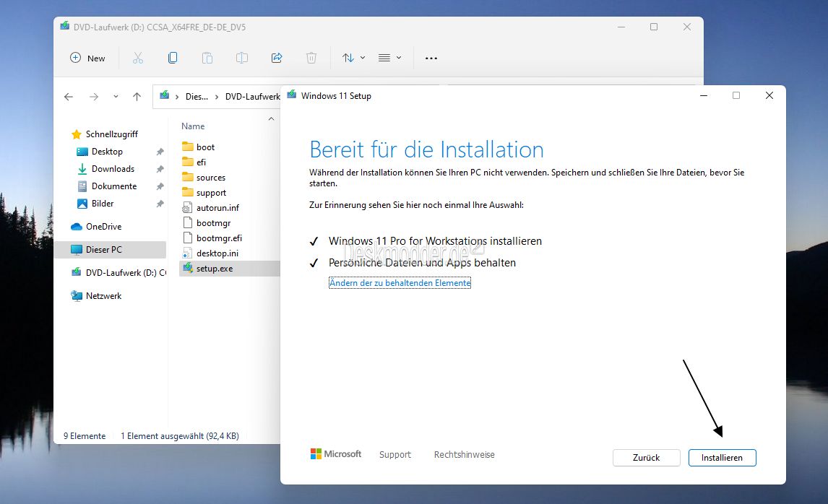Expand the recent locations chevron in Explorer

coord(116,97)
